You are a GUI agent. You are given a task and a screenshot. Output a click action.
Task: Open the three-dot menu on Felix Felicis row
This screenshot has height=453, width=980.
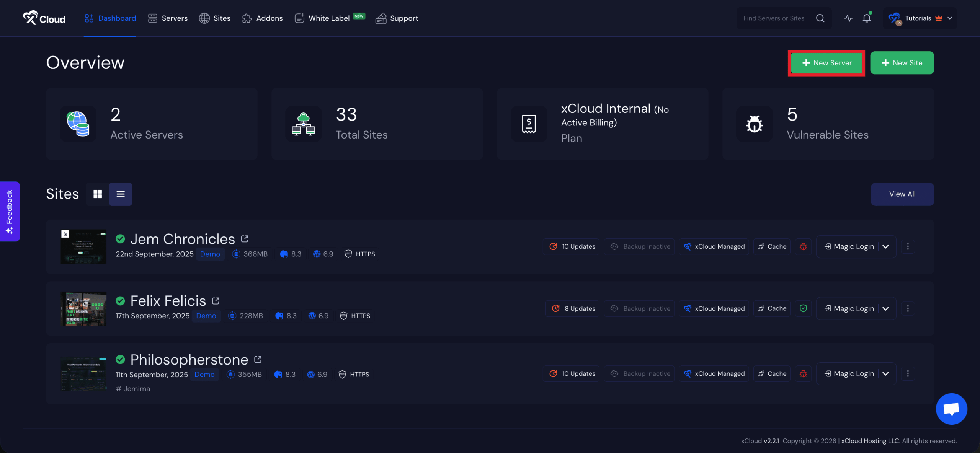click(908, 308)
